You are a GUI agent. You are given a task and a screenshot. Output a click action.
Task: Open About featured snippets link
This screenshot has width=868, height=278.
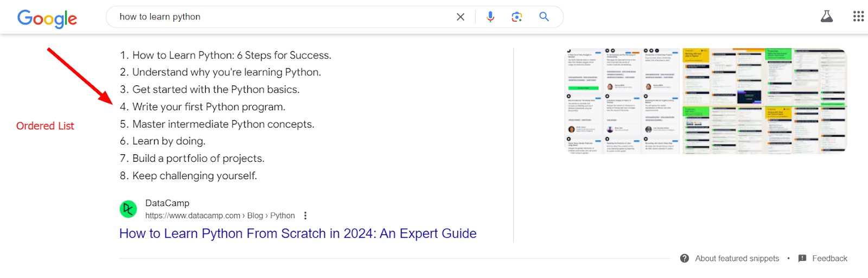(737, 258)
